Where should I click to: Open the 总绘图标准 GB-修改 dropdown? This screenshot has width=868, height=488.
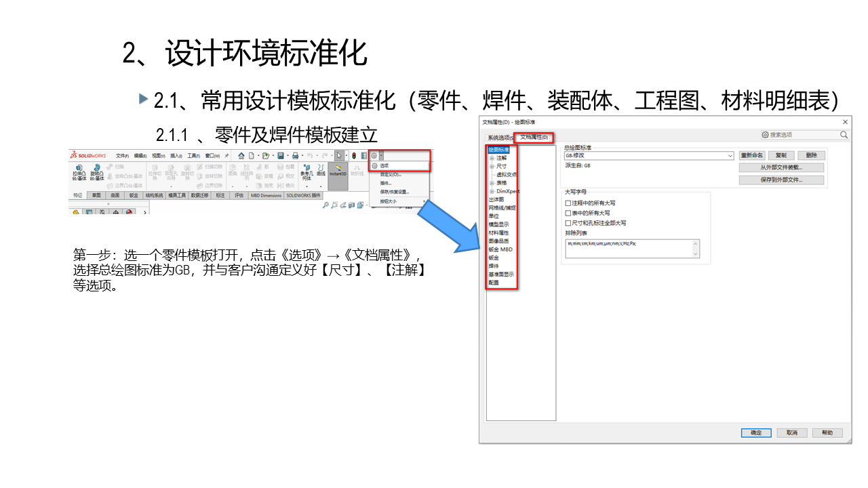730,156
